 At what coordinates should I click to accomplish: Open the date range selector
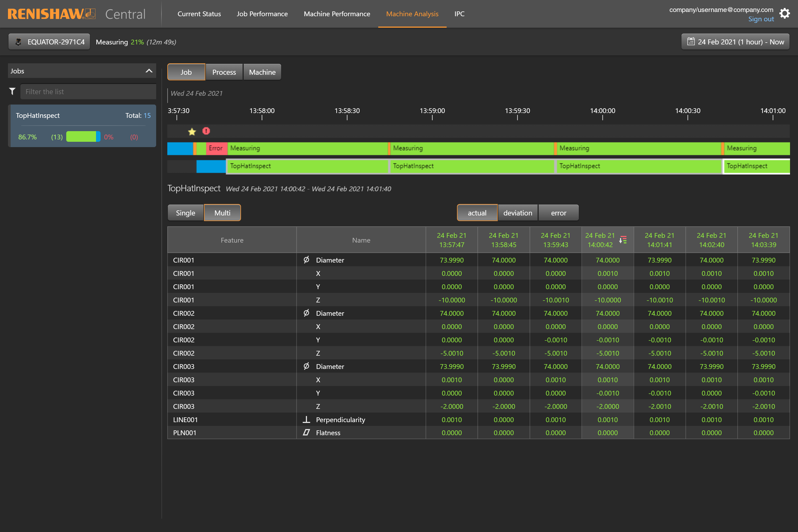point(735,42)
